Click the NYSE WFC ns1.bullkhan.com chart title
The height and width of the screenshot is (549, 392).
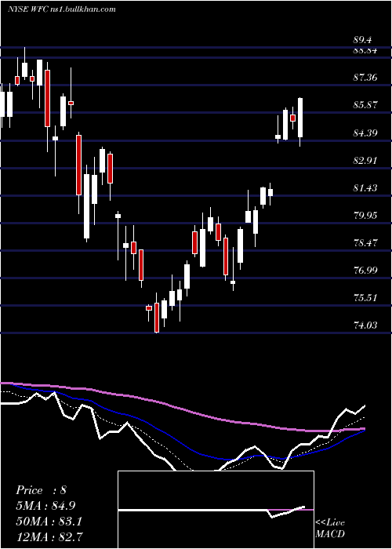pyautogui.click(x=62, y=9)
